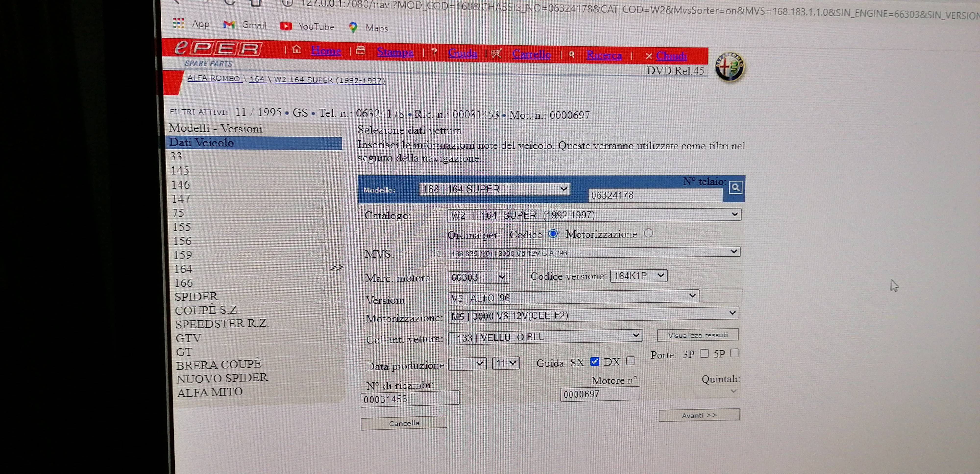
Task: Select model 33 in the sidebar
Action: click(176, 156)
